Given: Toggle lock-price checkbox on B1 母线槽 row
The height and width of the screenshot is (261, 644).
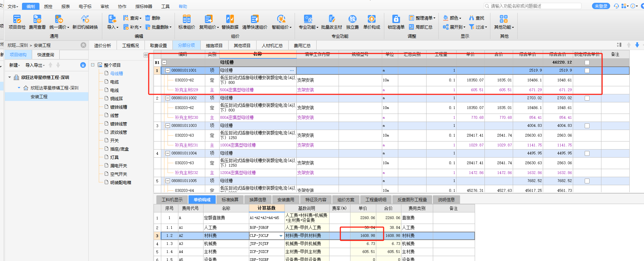Looking at the screenshot, I should point(587,63).
